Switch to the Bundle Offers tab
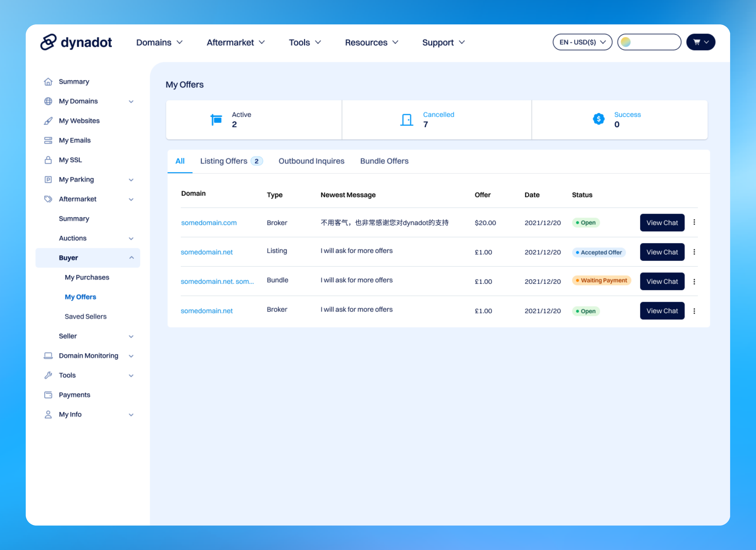 (x=384, y=161)
